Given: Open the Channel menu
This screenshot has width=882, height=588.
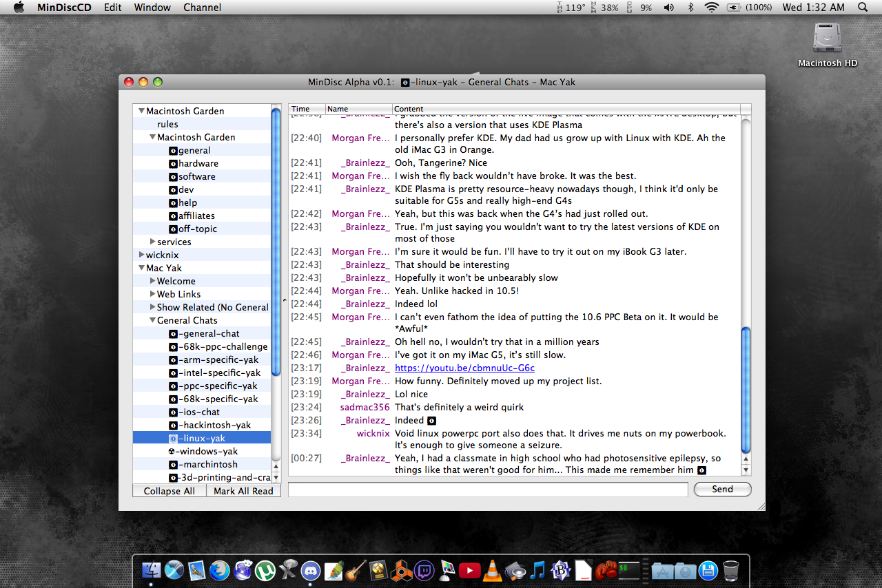Looking at the screenshot, I should click(203, 8).
